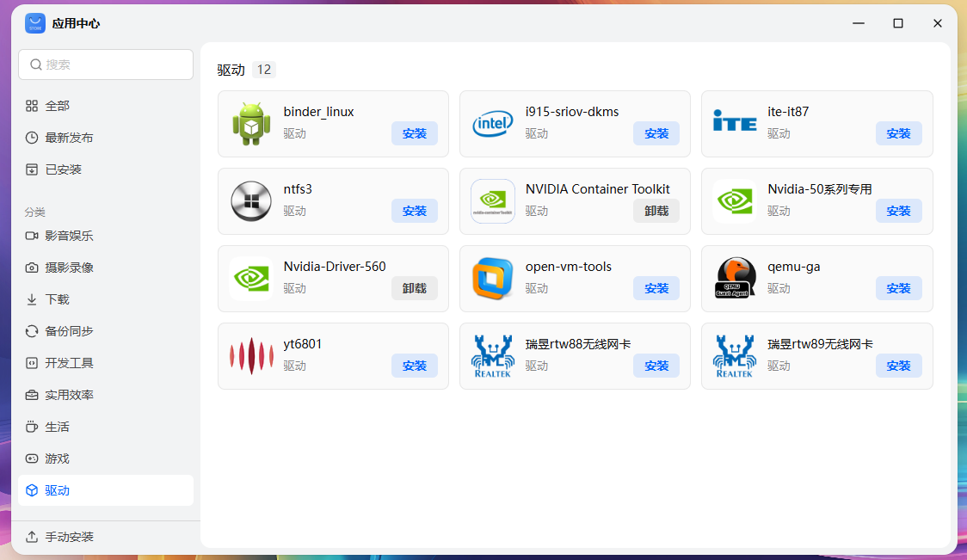This screenshot has height=560, width=967.
Task: Click the cup icon for 生活
Action: [32, 427]
